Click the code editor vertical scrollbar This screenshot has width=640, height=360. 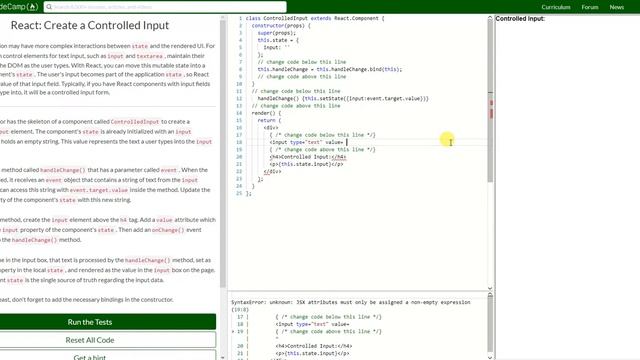tap(490, 102)
